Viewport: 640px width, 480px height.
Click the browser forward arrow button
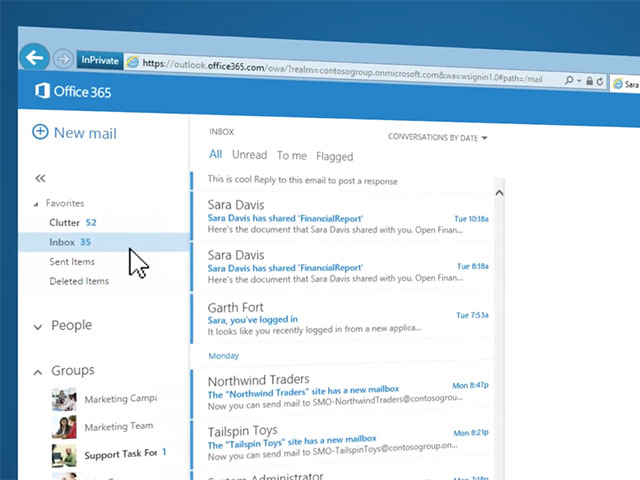[x=63, y=59]
